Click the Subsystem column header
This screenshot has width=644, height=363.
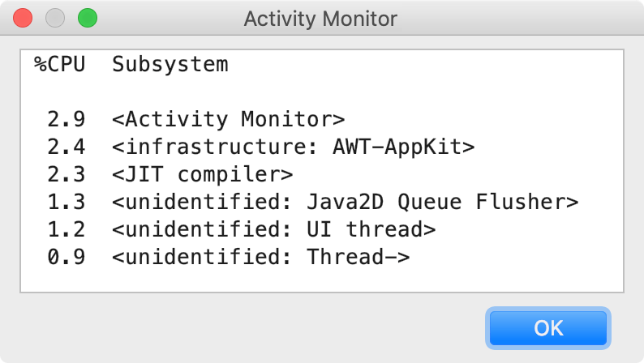[170, 64]
